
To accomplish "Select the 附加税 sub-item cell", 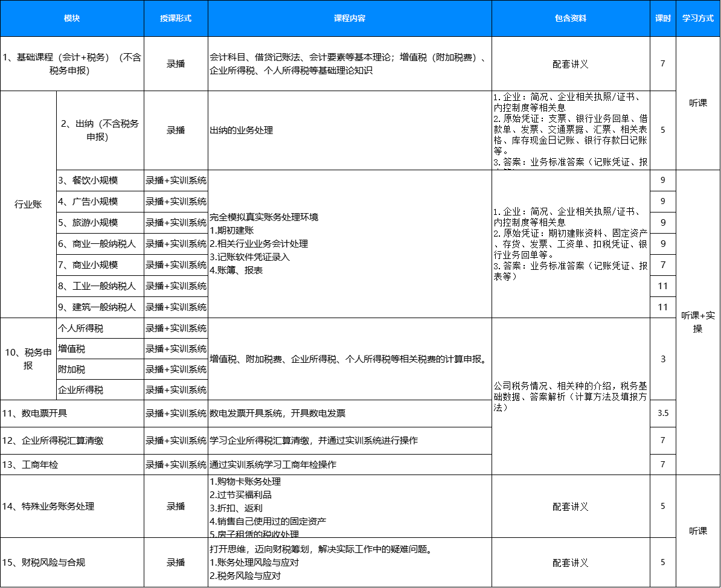I will [100, 369].
